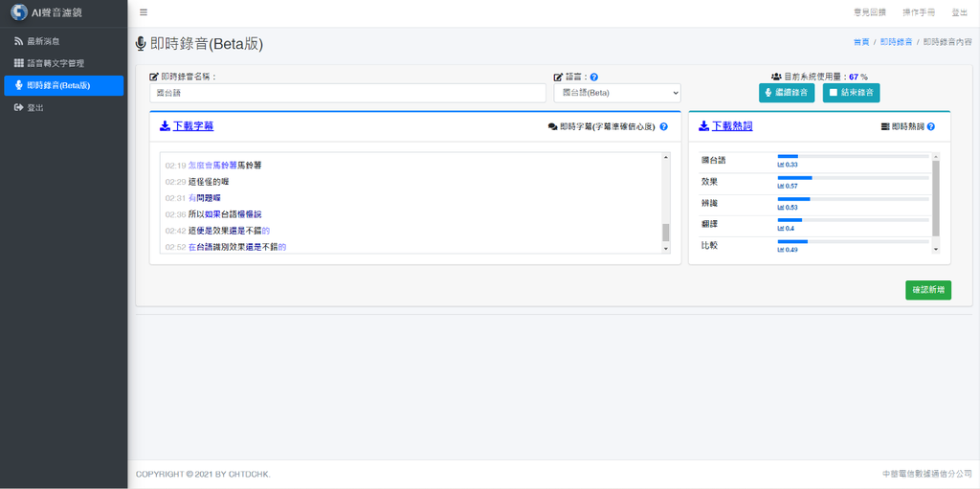Open the 語言 dropdown showing 國台語(Beta)

pos(617,93)
